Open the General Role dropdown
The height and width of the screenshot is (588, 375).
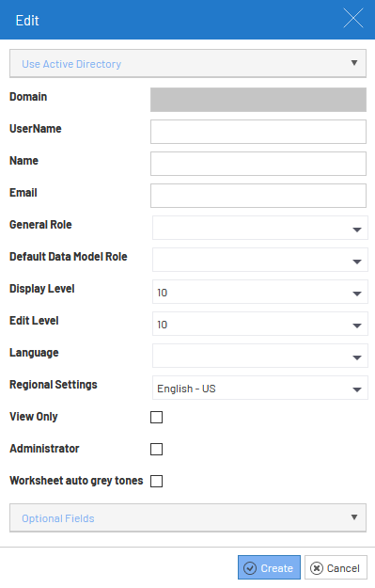click(x=260, y=228)
